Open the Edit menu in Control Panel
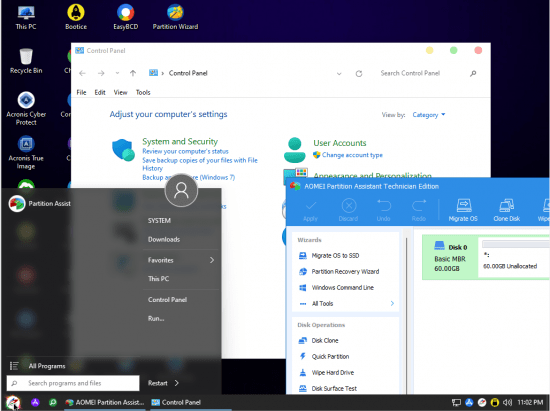Image resolution: width=550 pixels, height=411 pixels. [100, 93]
